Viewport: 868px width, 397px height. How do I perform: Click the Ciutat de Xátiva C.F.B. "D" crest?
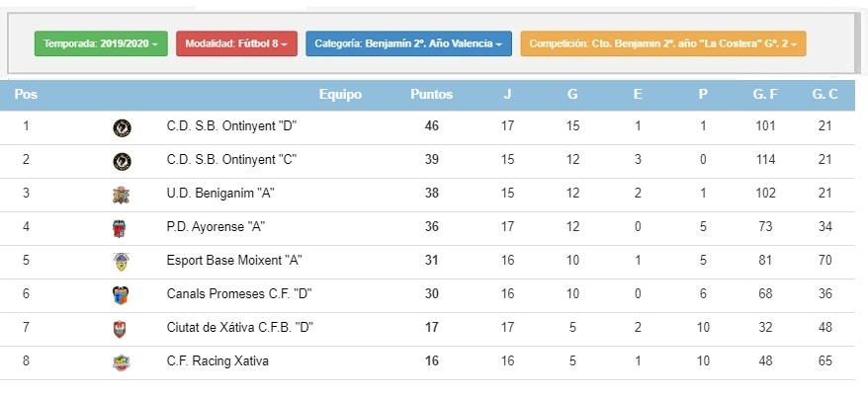[x=119, y=329]
